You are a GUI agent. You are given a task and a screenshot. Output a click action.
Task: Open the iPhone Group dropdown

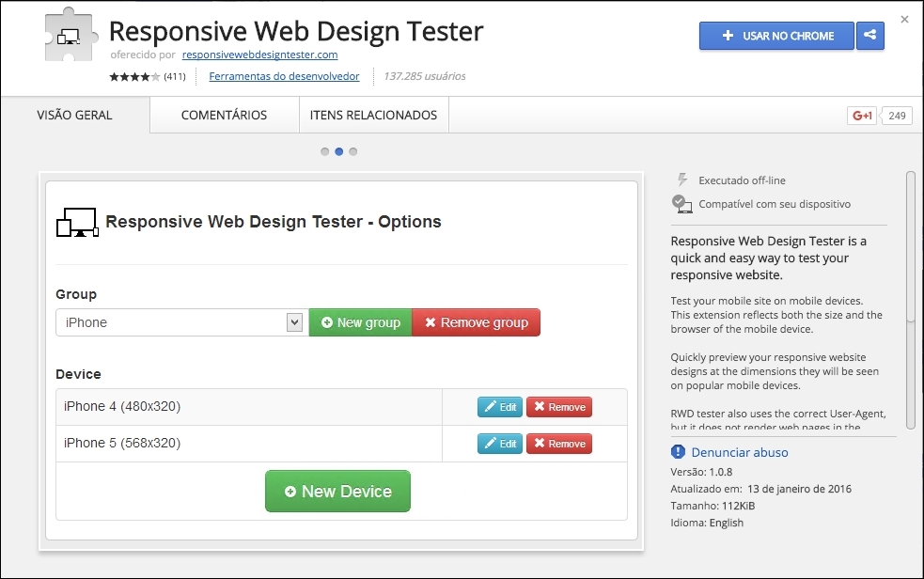(x=179, y=321)
